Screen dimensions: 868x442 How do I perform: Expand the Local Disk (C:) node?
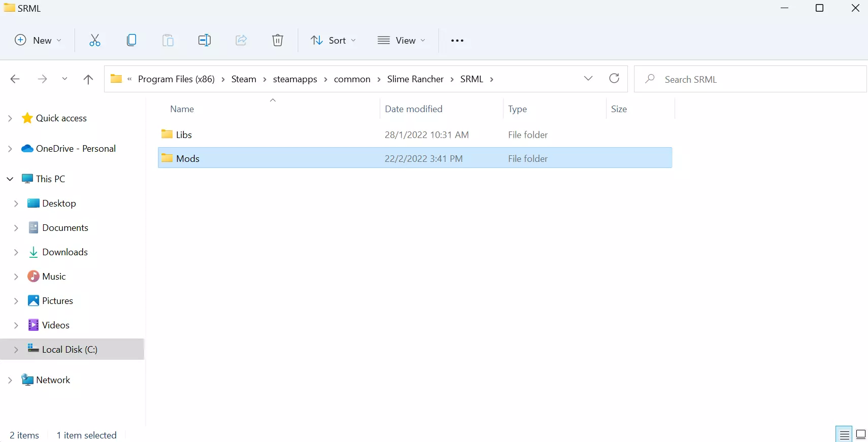coord(16,350)
